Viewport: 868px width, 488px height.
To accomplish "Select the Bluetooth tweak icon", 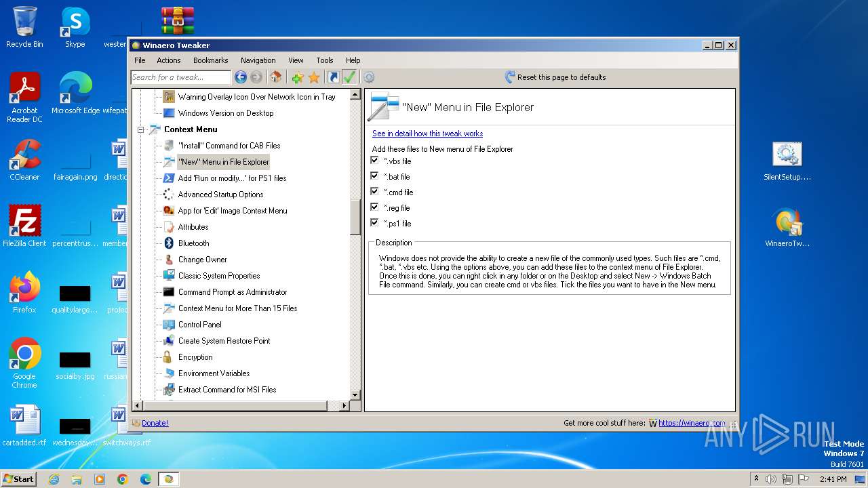I will tap(169, 243).
